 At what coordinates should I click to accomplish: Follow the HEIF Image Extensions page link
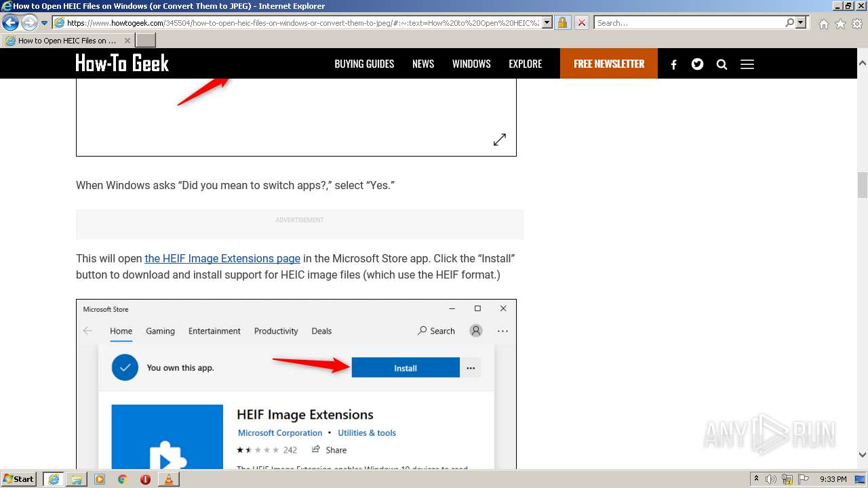[222, 258]
